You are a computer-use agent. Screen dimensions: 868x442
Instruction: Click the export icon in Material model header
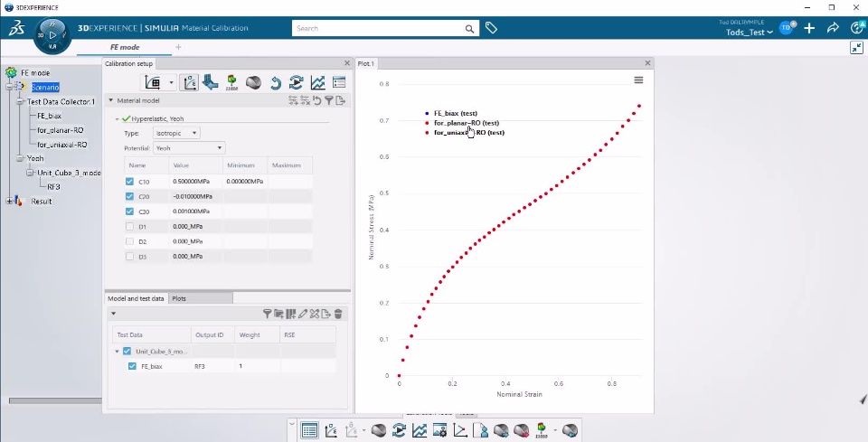tap(341, 100)
